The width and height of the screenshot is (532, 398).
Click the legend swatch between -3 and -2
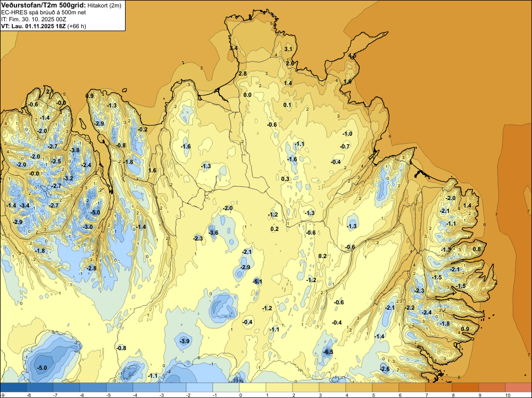pos(173,387)
